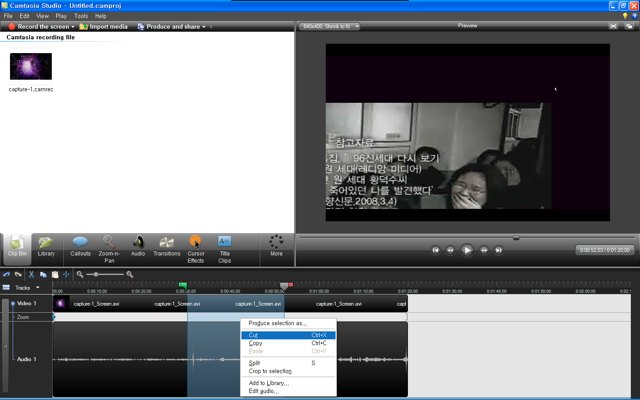The width and height of the screenshot is (640, 400).
Task: Jump to previous clip in preview
Action: point(436,250)
